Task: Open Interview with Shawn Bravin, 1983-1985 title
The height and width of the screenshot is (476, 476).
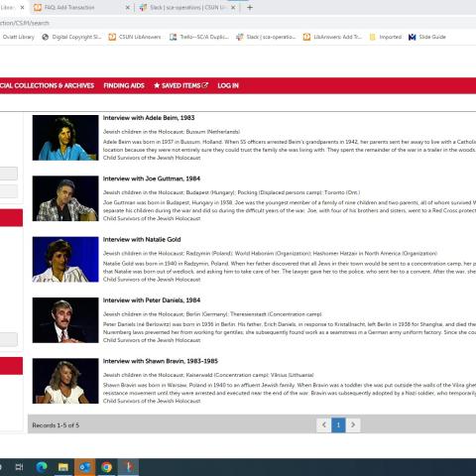Action: [x=161, y=361]
